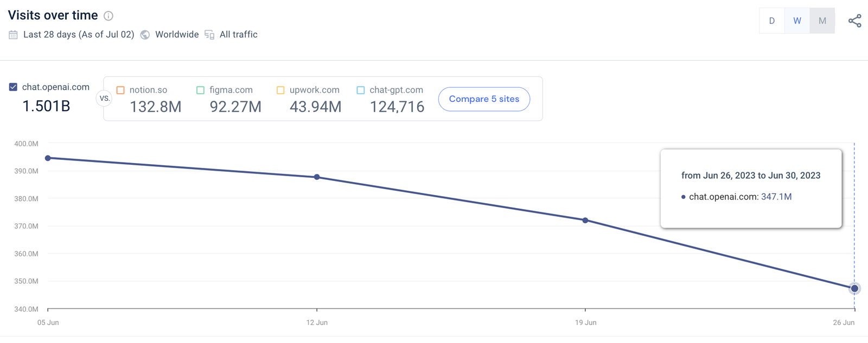Click the 360.0M y-axis label
Screen dimensions: 868x343
tap(26, 254)
